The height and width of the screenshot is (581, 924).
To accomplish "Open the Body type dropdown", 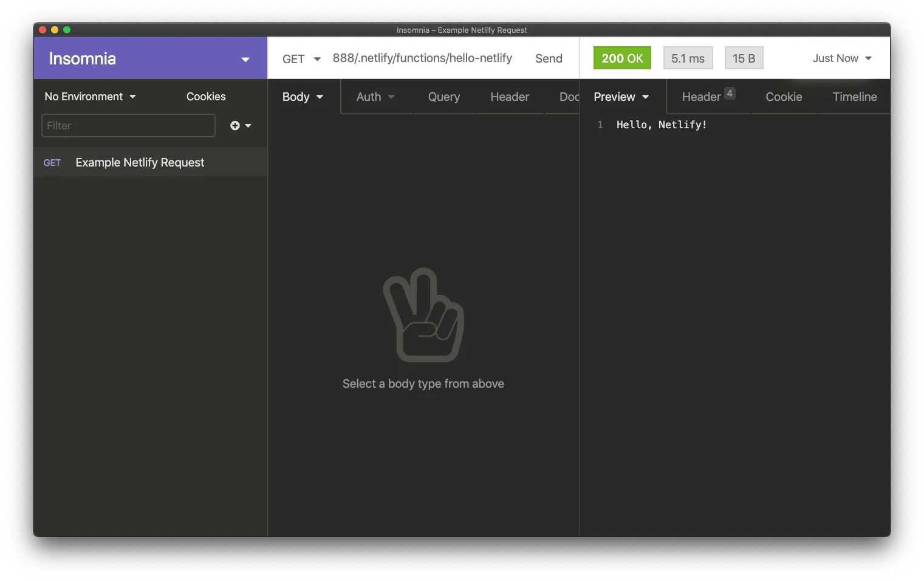I will coord(303,97).
